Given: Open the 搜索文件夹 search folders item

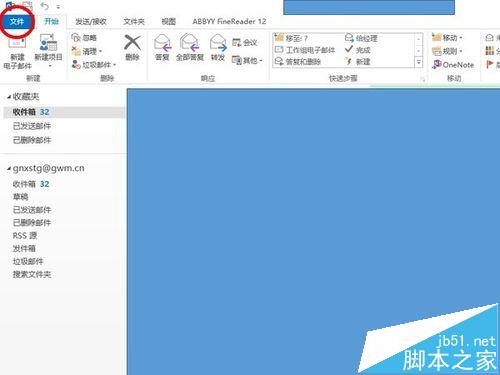Looking at the screenshot, I should [32, 274].
